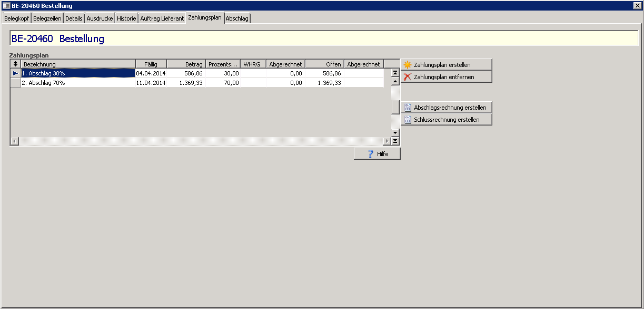The width and height of the screenshot is (644, 309).
Task: Switch to the Belegzeilen tab
Action: 47,18
